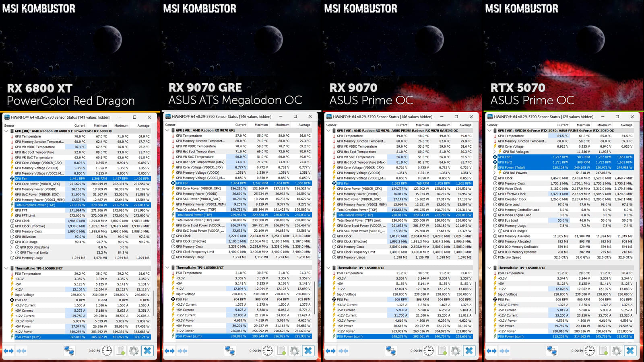
Task: Click shrink-columns arrows in ASUS PRIME RX 9070 window
Action: click(x=343, y=351)
